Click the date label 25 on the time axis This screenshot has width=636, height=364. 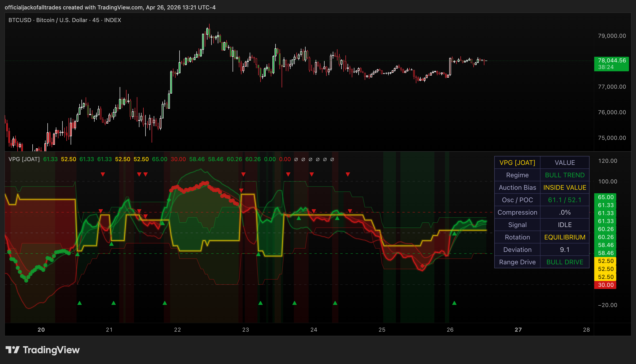point(382,330)
